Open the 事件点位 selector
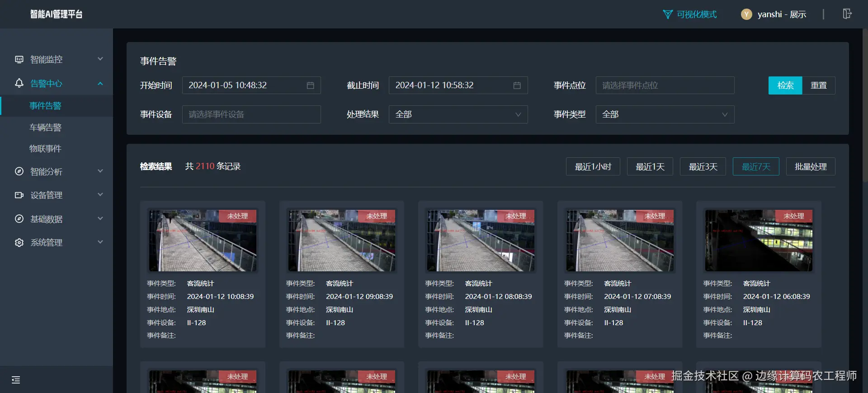 click(x=665, y=85)
